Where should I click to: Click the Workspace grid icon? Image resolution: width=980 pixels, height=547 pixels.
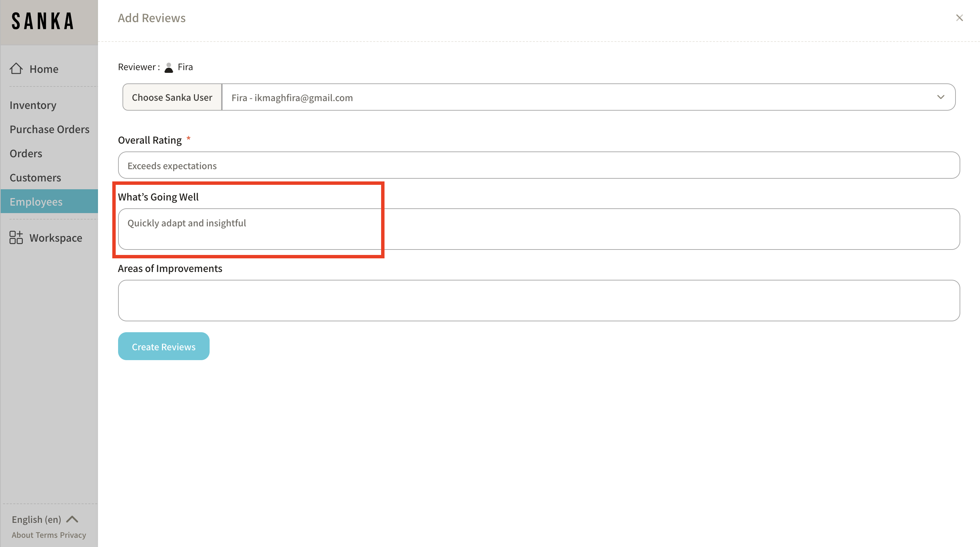(16, 238)
